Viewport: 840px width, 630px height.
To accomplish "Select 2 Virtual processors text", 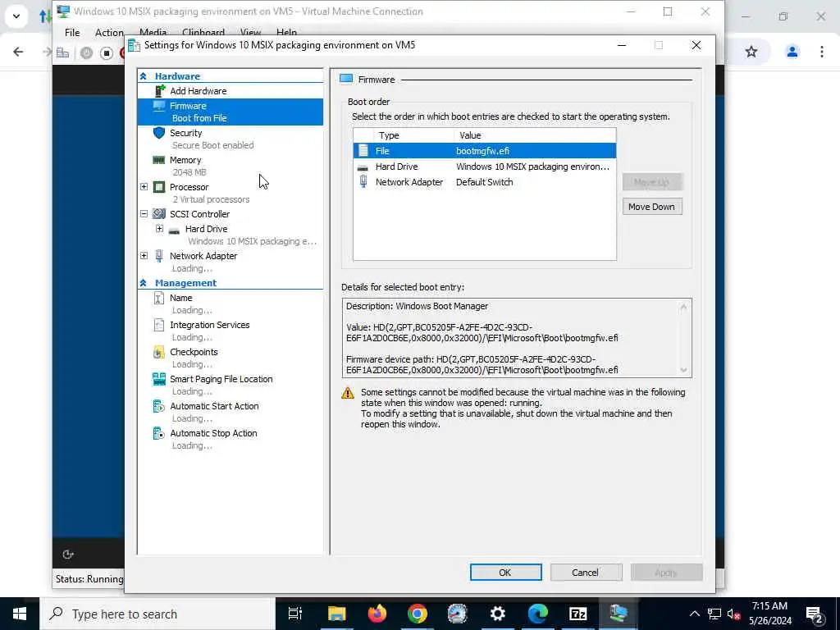I will (x=211, y=199).
